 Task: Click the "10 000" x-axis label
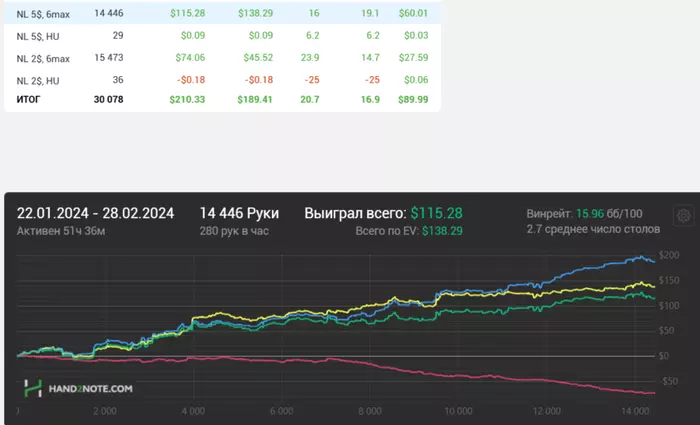tap(458, 411)
